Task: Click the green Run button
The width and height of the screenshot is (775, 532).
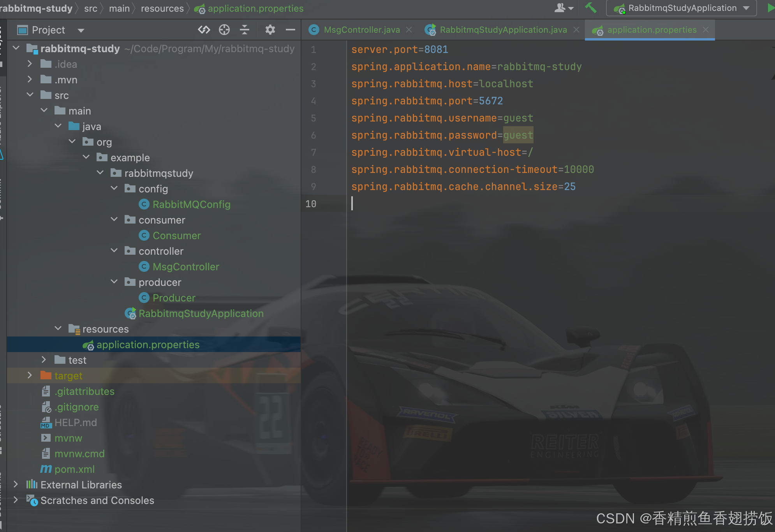Action: (770, 8)
